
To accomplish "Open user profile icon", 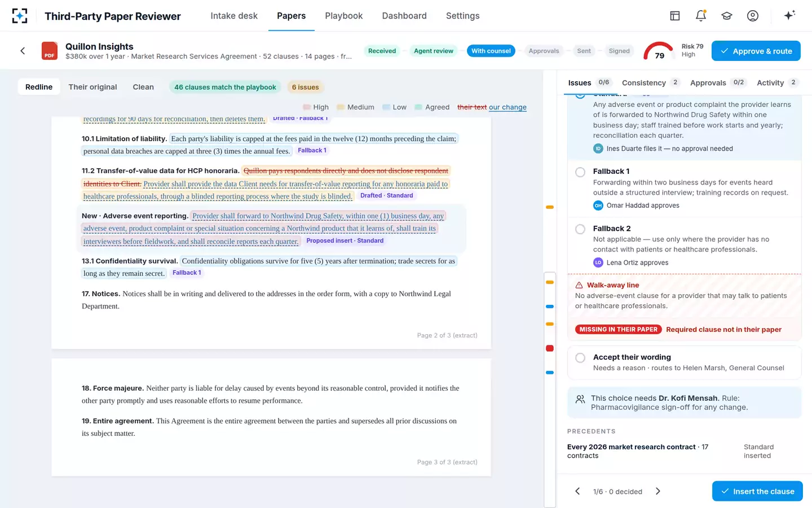I will pos(753,16).
